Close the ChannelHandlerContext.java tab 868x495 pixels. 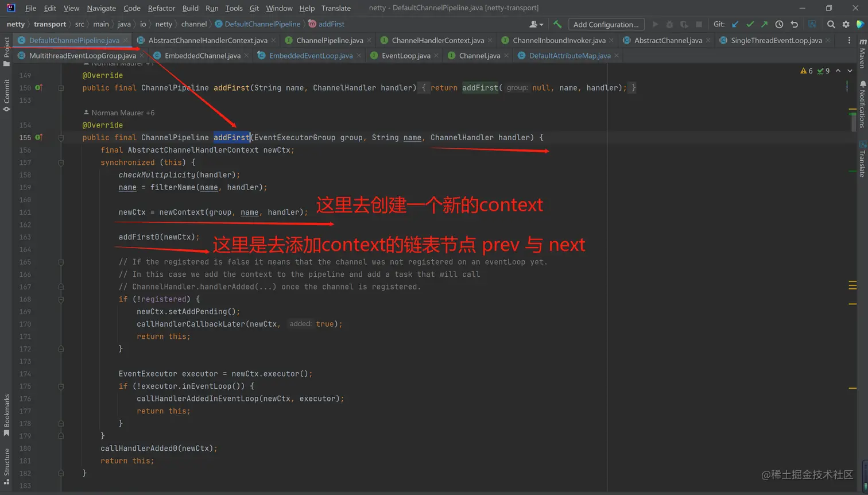point(490,40)
